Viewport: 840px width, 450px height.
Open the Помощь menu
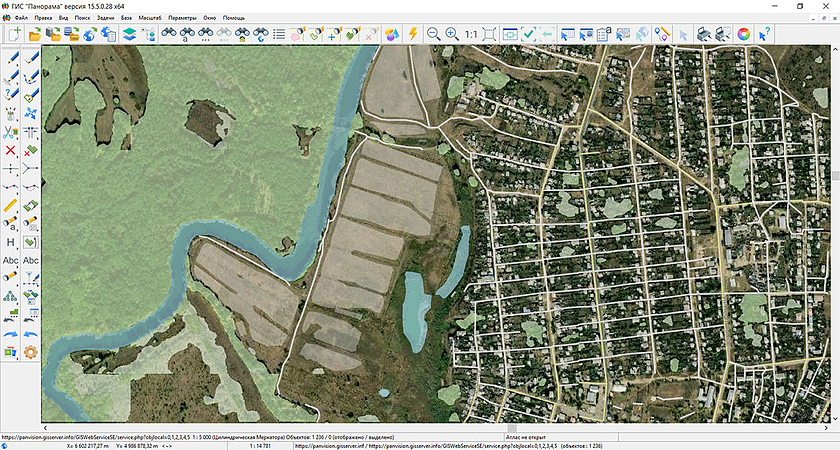pyautogui.click(x=233, y=18)
